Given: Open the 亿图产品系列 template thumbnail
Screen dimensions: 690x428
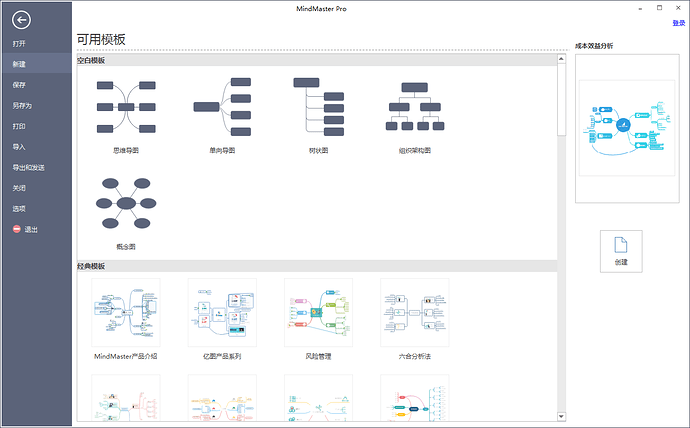Looking at the screenshot, I should (222, 312).
